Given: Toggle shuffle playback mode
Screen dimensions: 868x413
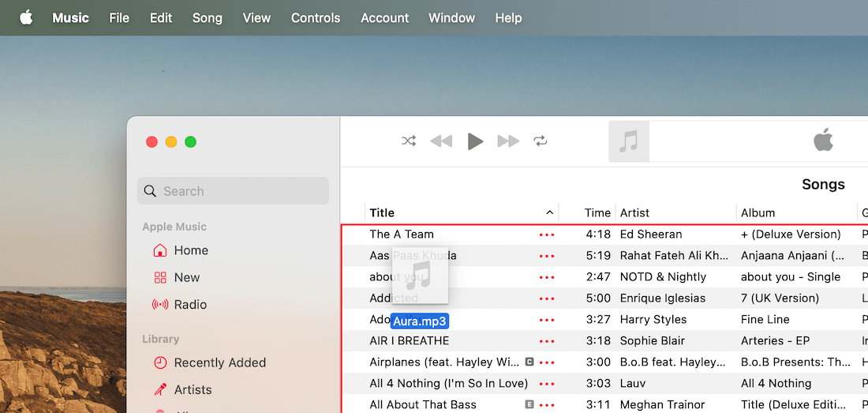Looking at the screenshot, I should tap(409, 141).
